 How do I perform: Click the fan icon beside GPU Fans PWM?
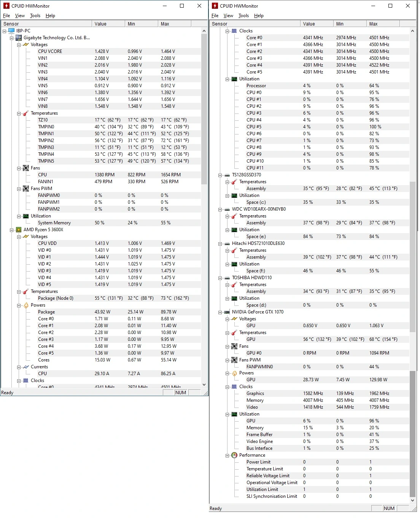[234, 360]
